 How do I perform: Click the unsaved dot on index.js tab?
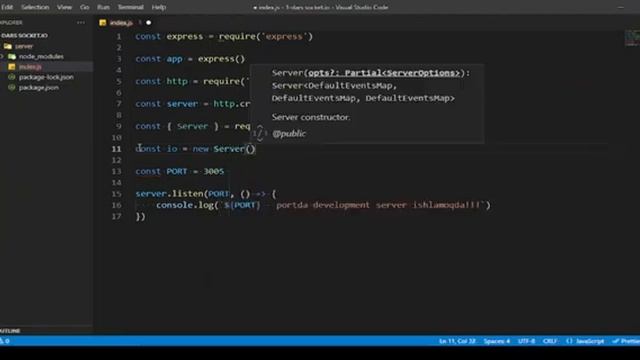coord(149,23)
